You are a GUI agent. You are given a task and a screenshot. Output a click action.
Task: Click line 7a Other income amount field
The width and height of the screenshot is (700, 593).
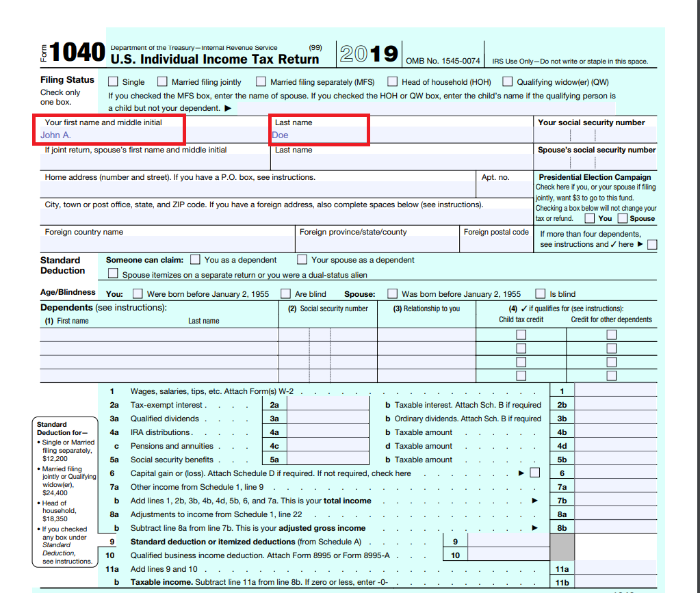616,487
